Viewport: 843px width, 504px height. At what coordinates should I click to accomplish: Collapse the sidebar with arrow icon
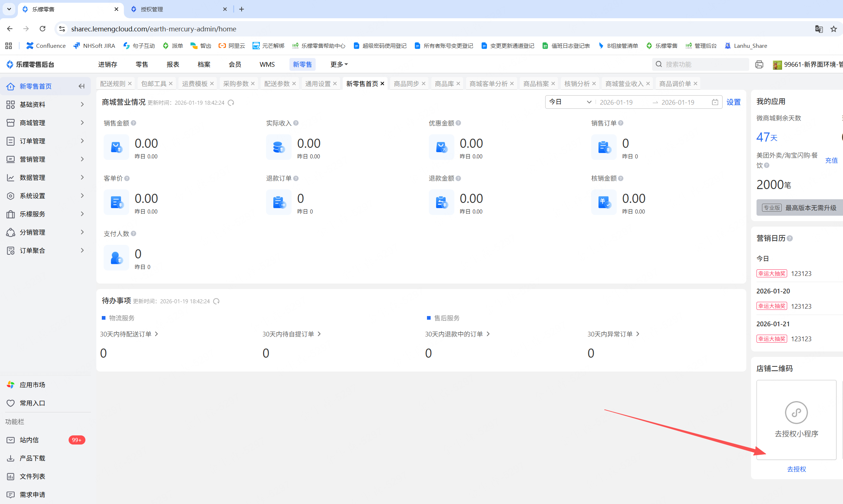[x=81, y=86]
